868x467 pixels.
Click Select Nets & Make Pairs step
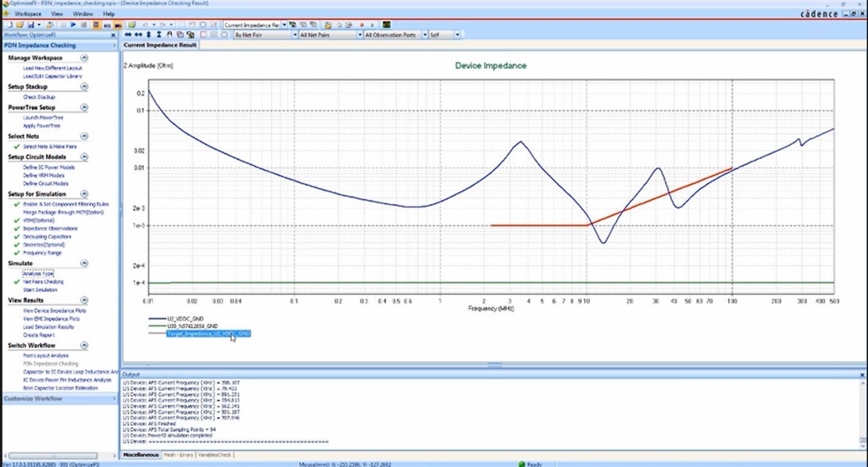click(50, 147)
